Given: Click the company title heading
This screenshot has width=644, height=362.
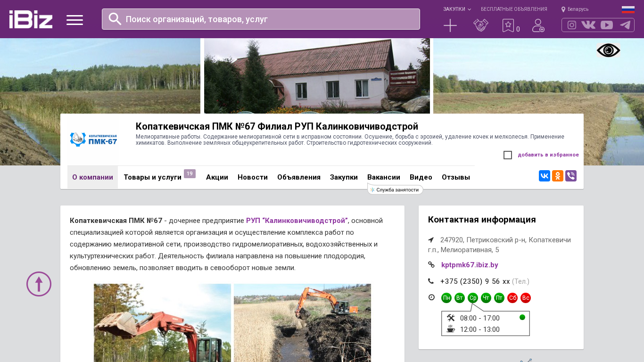Looking at the screenshot, I should click(277, 126).
